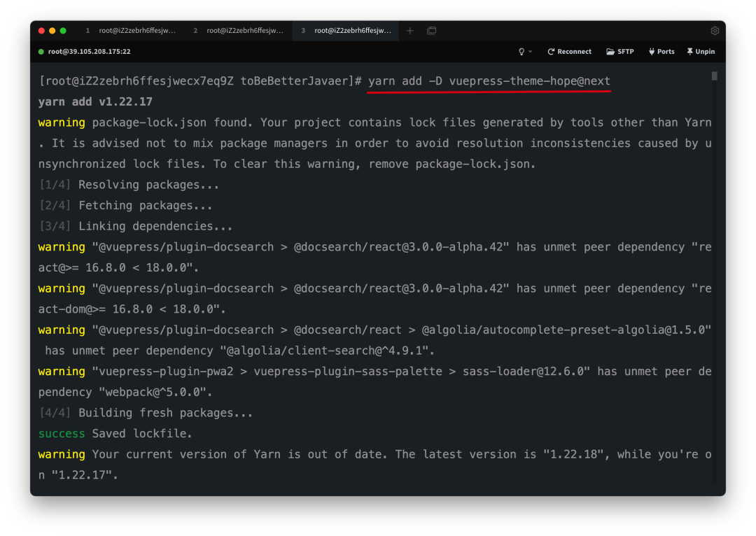Click '[4/4] Building fresh packages...' line
This screenshot has height=536, width=756.
tap(146, 413)
